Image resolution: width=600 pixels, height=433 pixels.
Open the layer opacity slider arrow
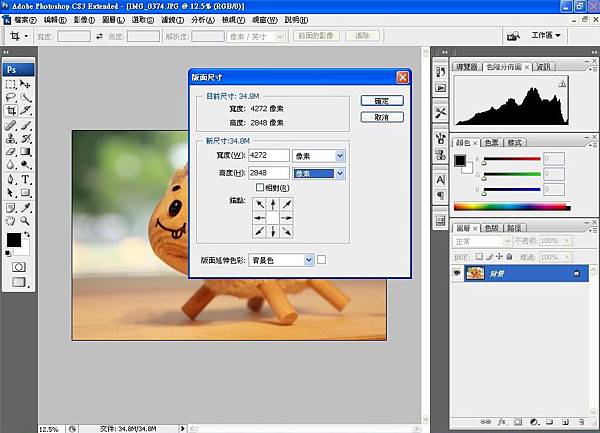pos(567,241)
